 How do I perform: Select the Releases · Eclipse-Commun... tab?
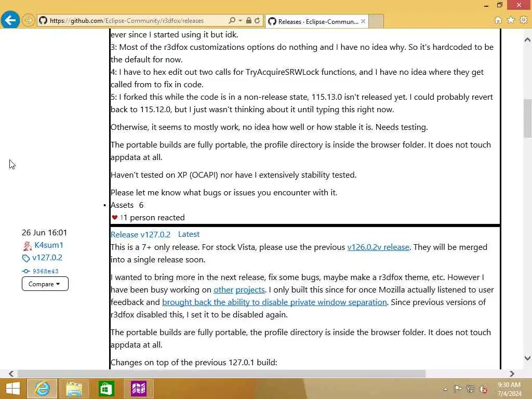317,21
